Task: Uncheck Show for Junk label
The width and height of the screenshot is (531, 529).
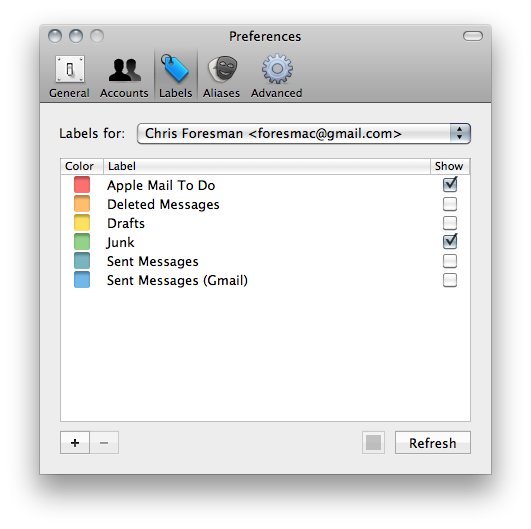Action: click(x=450, y=242)
